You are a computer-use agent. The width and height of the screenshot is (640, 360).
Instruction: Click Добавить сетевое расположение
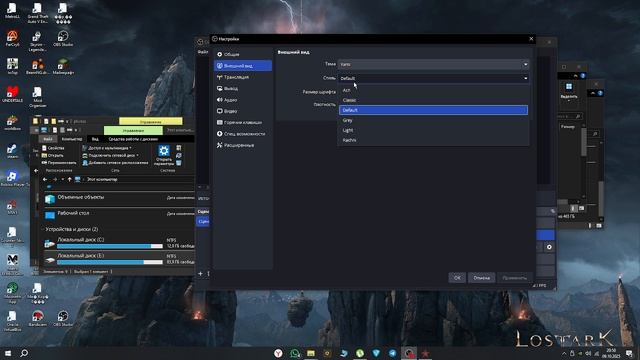click(115, 163)
